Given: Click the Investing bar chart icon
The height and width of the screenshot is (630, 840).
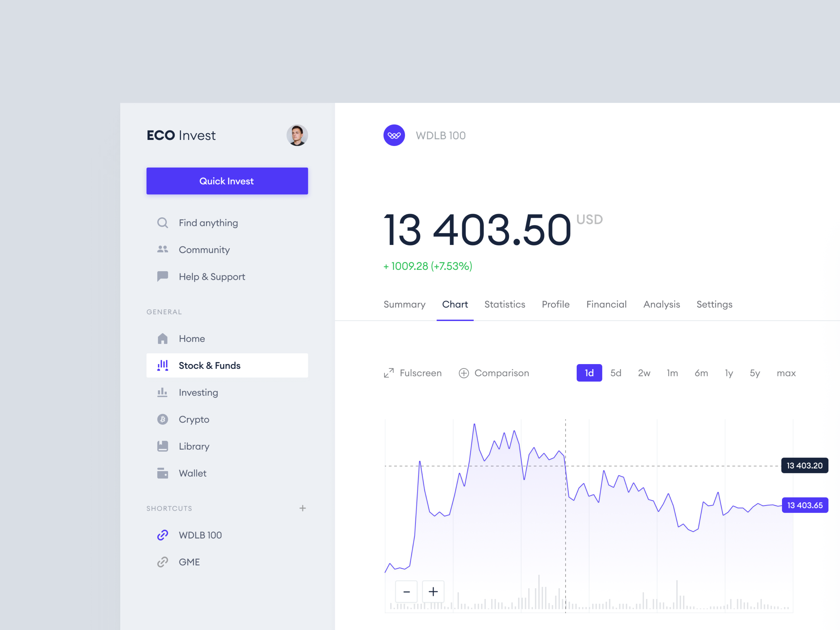Looking at the screenshot, I should pos(162,392).
